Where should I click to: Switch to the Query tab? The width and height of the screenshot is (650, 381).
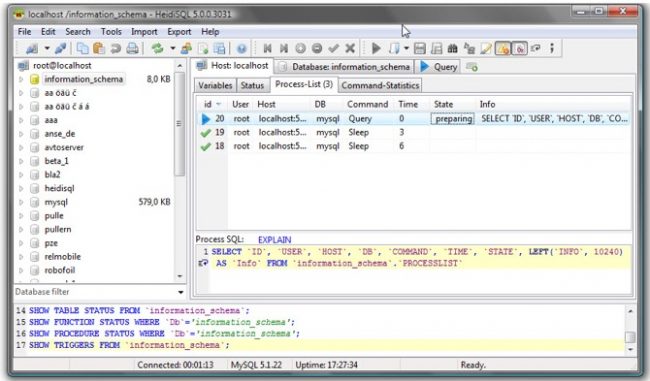coord(439,67)
